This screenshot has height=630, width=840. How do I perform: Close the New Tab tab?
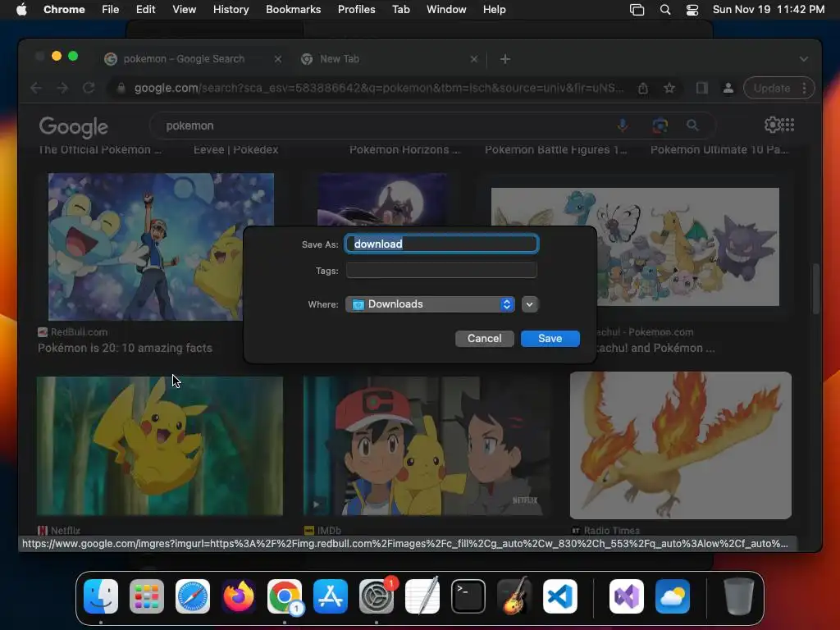[473, 59]
